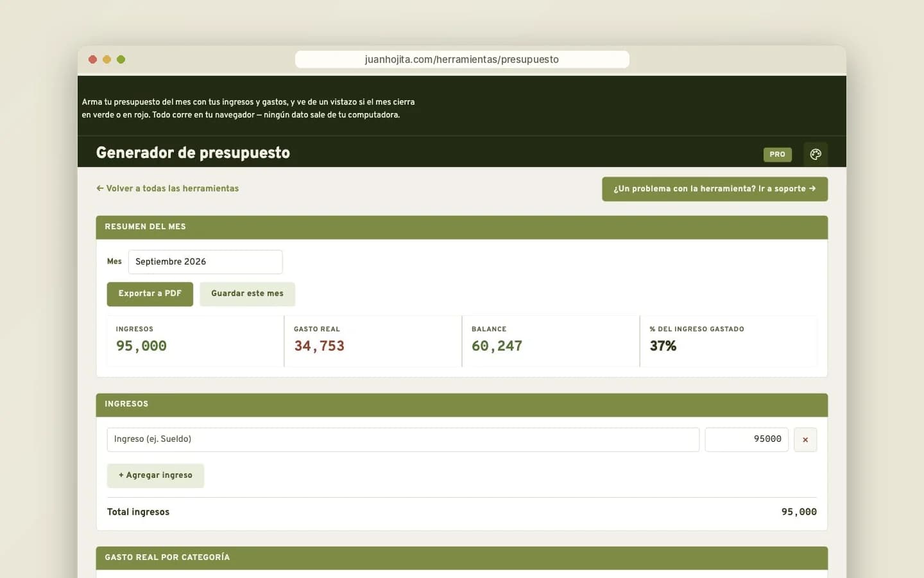Add a new income with Agregar ingreso
The height and width of the screenshot is (578, 924).
155,475
